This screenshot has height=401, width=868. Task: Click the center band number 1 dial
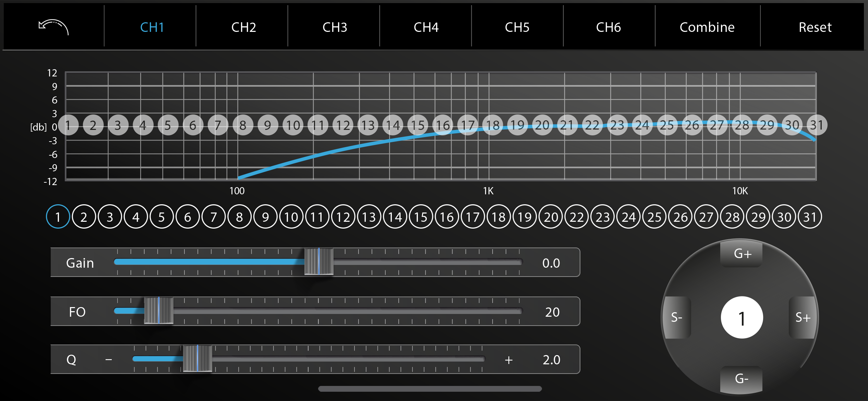pyautogui.click(x=742, y=317)
